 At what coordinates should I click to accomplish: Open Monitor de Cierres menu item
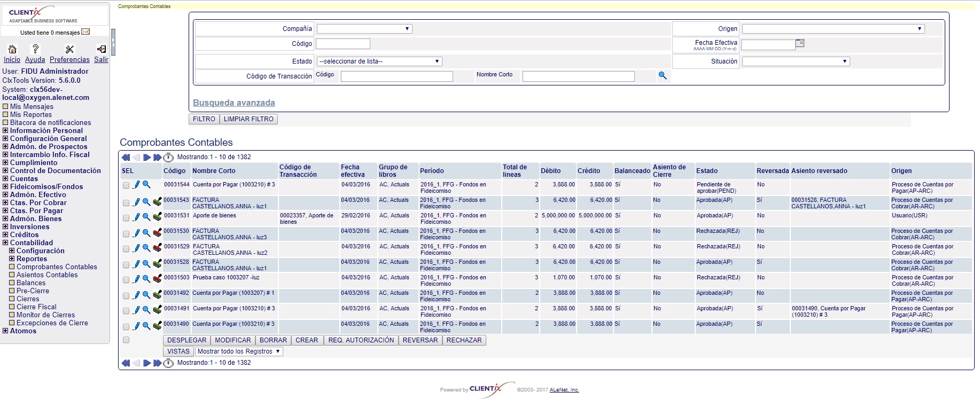(45, 315)
